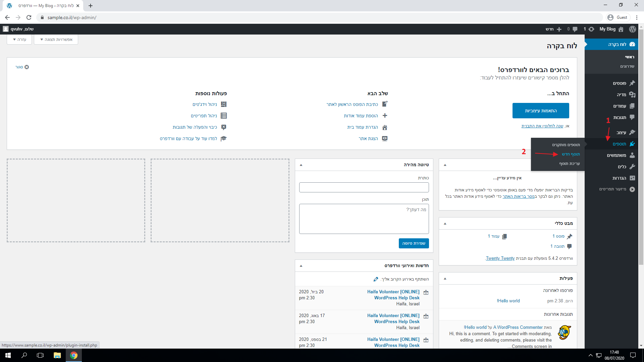
Task: Click the Quick Draft title field (כותרת)
Action: coord(364,187)
